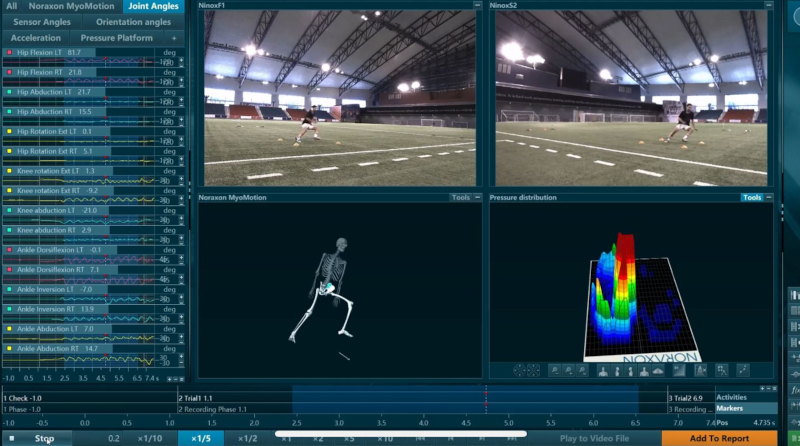Increase scale on Hip Flexion LT graph
800x446 pixels.
click(x=181, y=60)
